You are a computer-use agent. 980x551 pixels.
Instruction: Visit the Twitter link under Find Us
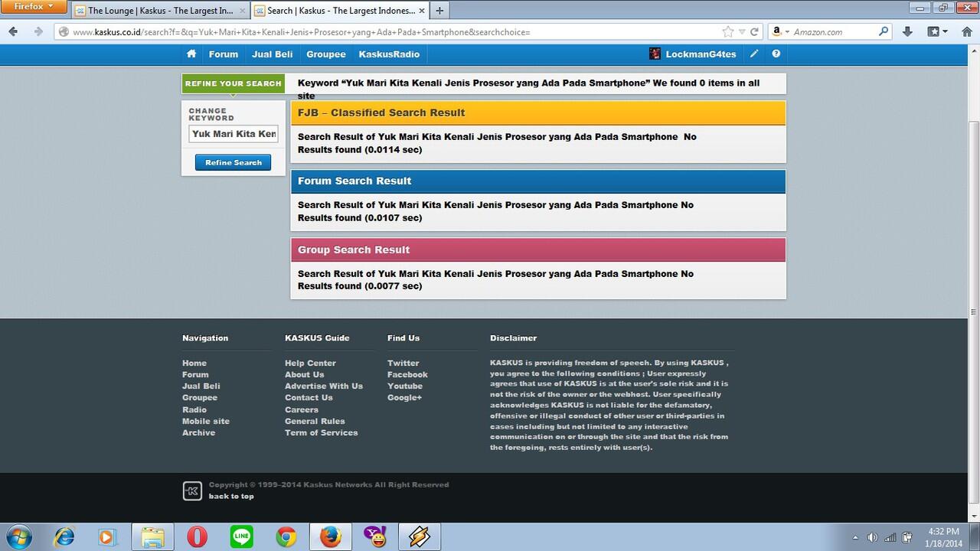point(403,363)
